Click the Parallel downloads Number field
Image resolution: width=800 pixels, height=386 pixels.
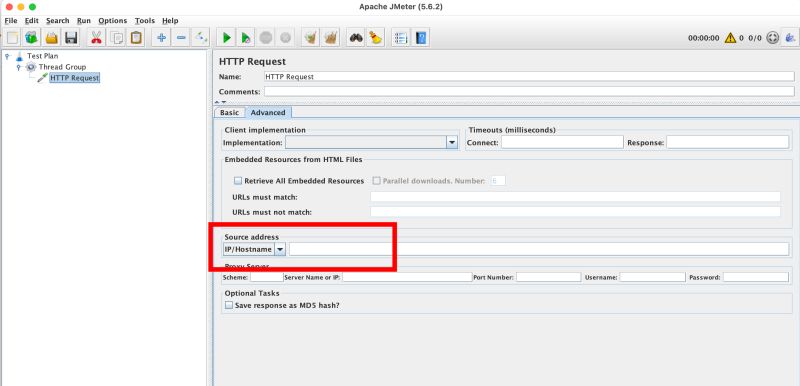click(x=498, y=181)
